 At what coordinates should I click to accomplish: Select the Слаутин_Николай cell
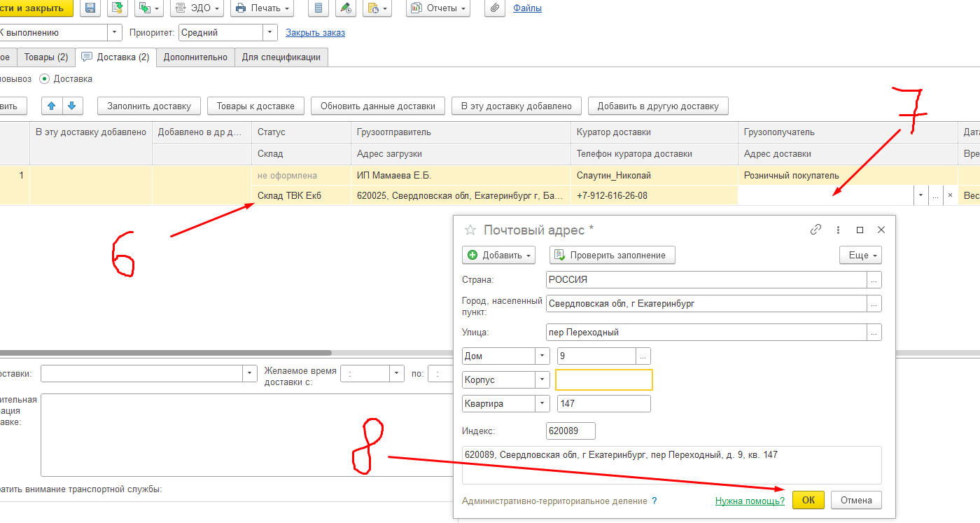(654, 175)
